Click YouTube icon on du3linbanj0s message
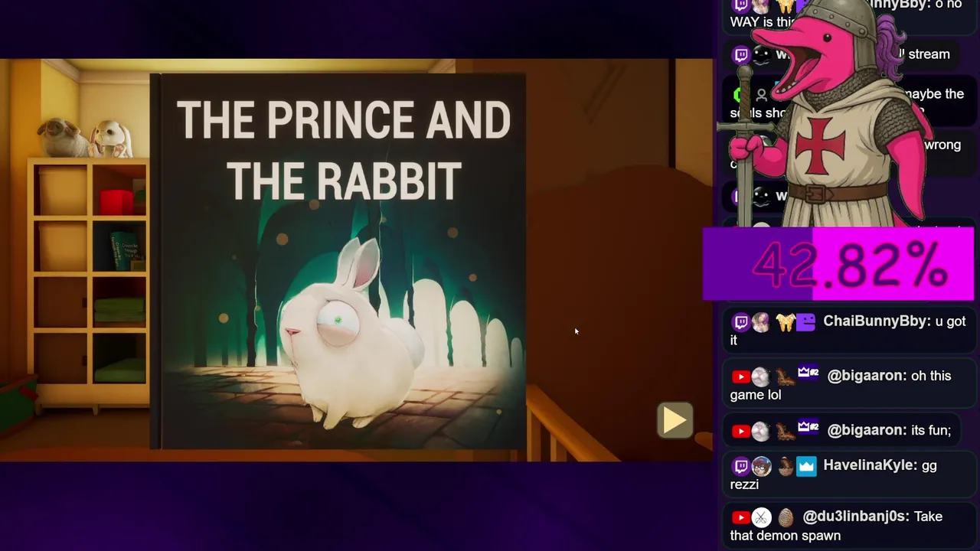980x551 pixels. click(740, 517)
